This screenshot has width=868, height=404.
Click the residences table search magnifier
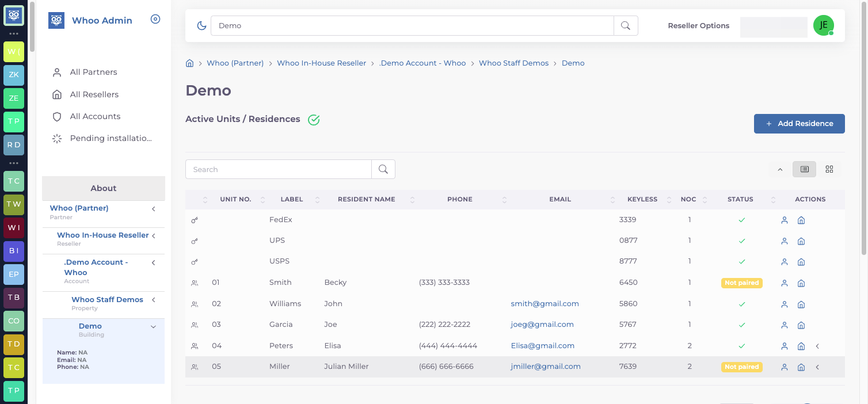tap(383, 169)
